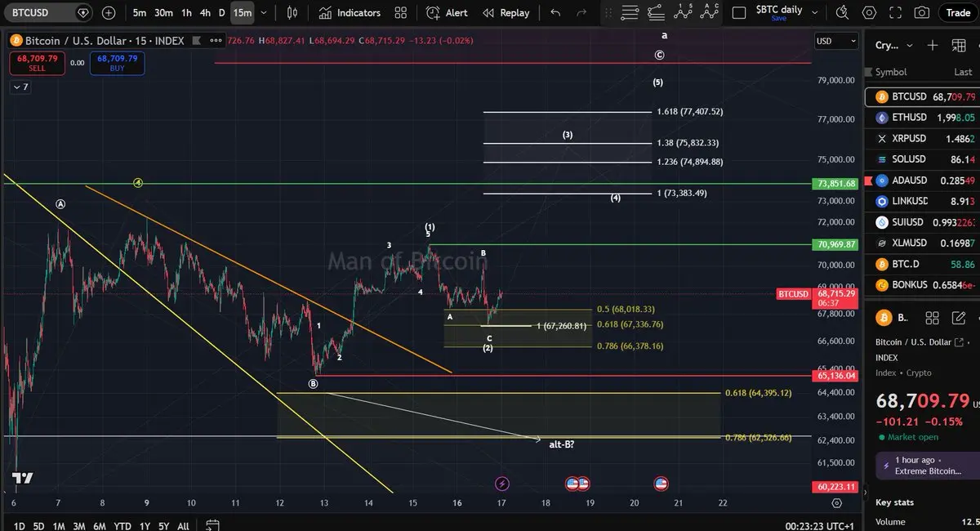Click the gem badge inside the symbol box
The width and height of the screenshot is (980, 531).
click(83, 13)
